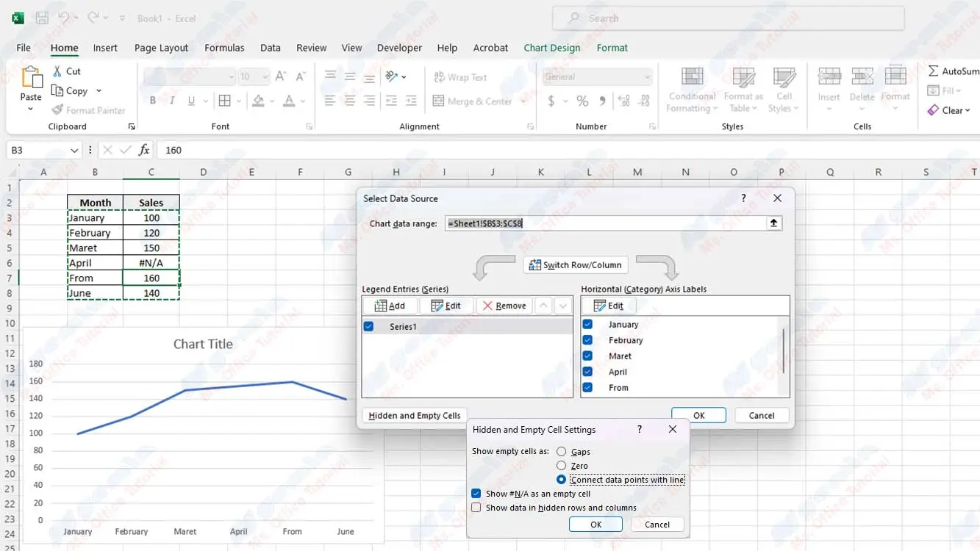Screen dimensions: 980x551
Task: Enable Show data in hidden rows and columns
Action: coord(476,508)
